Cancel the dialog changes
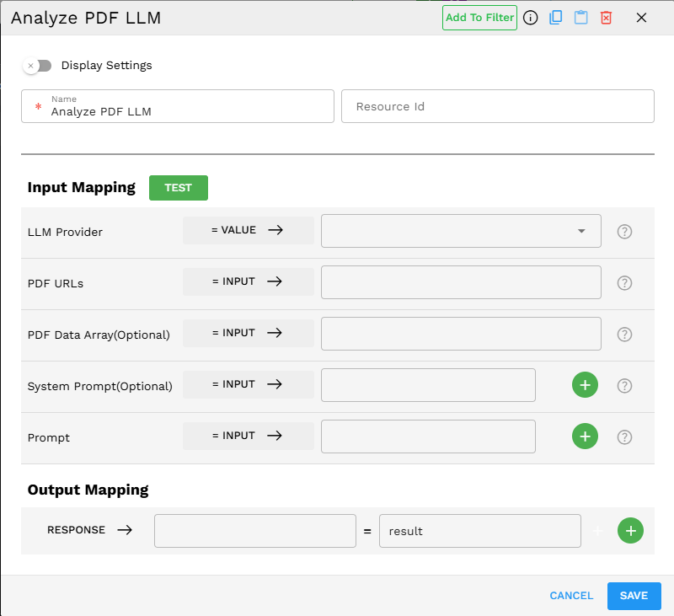Image resolution: width=674 pixels, height=616 pixels. click(x=571, y=596)
